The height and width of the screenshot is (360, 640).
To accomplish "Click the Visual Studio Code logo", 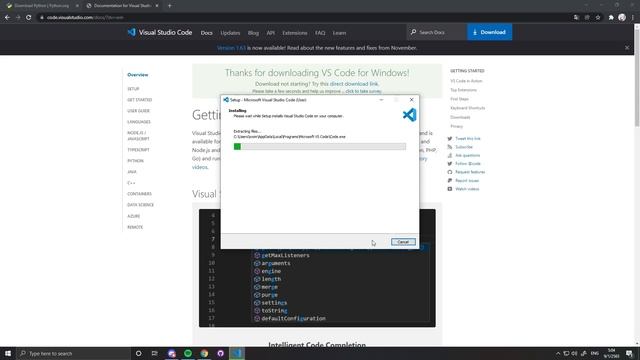I will point(160,32).
